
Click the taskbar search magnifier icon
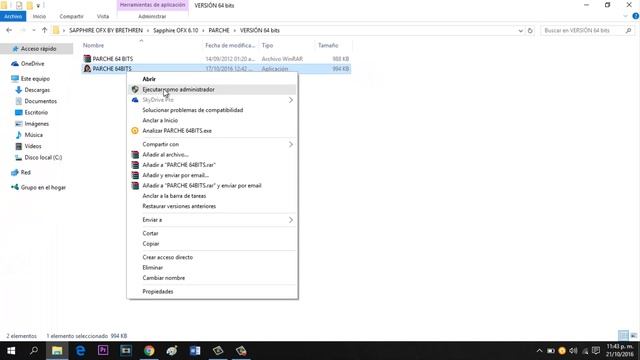34,351
